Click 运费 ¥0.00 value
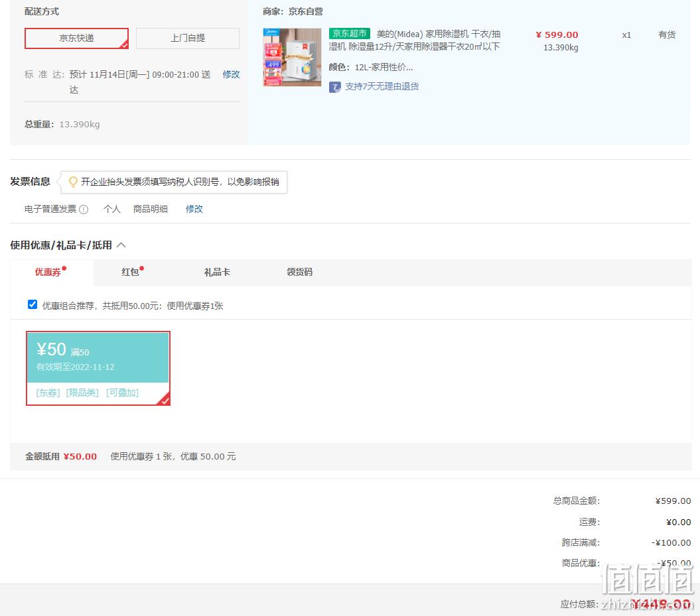The height and width of the screenshot is (616, 700). click(x=679, y=522)
